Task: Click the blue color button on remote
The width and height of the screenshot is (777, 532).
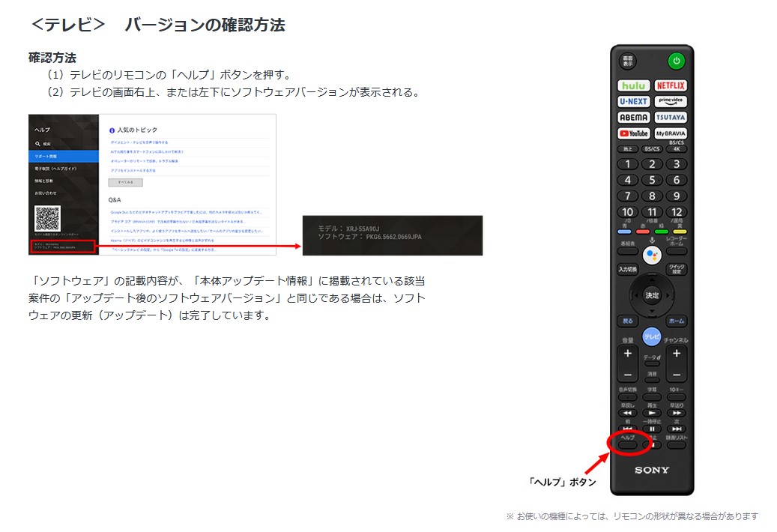Action: coord(624,232)
